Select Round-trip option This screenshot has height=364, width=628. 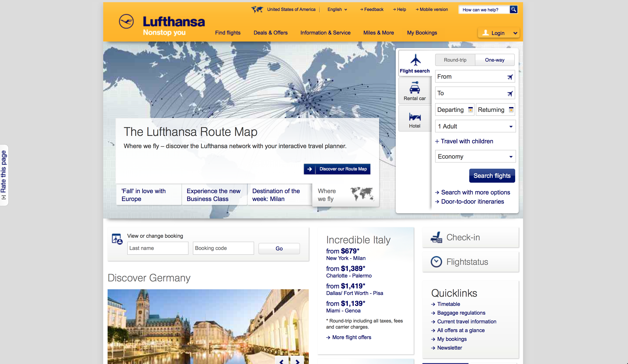coord(455,60)
